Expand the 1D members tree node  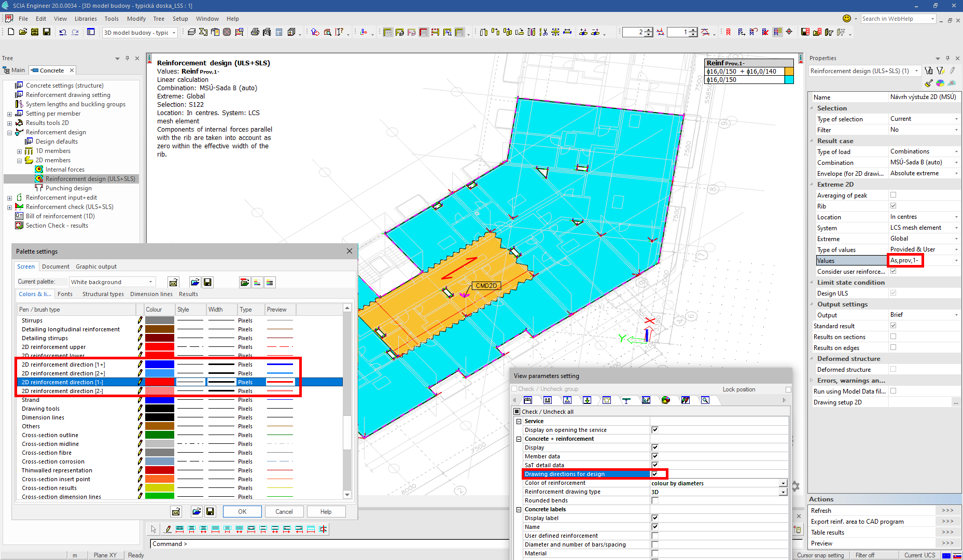20,151
